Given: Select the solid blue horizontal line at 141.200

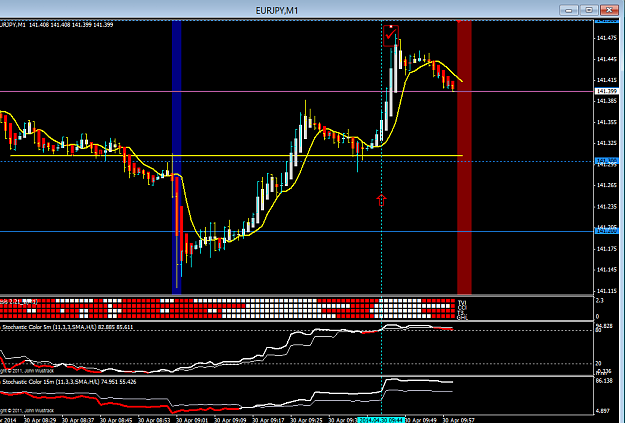Looking at the screenshot, I should tap(297, 231).
